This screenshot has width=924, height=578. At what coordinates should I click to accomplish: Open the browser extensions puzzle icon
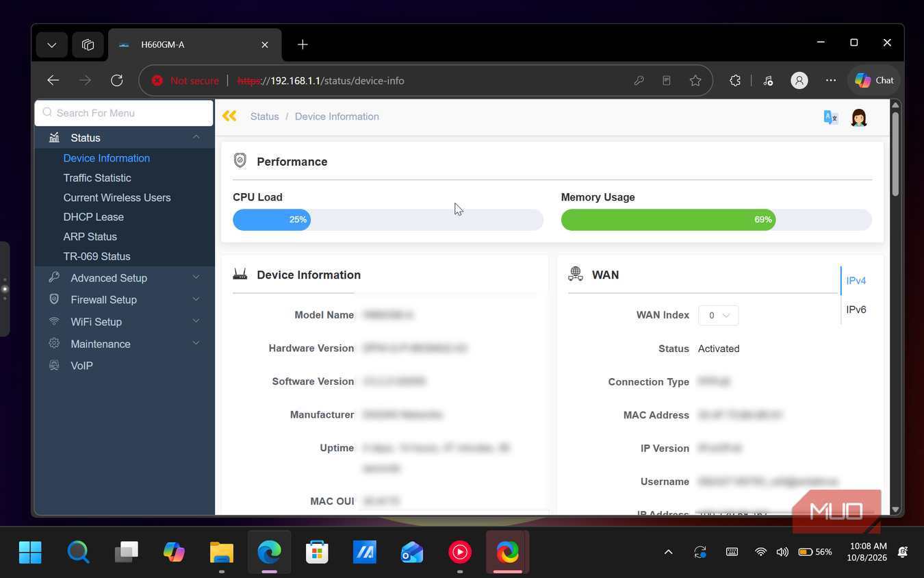(735, 81)
